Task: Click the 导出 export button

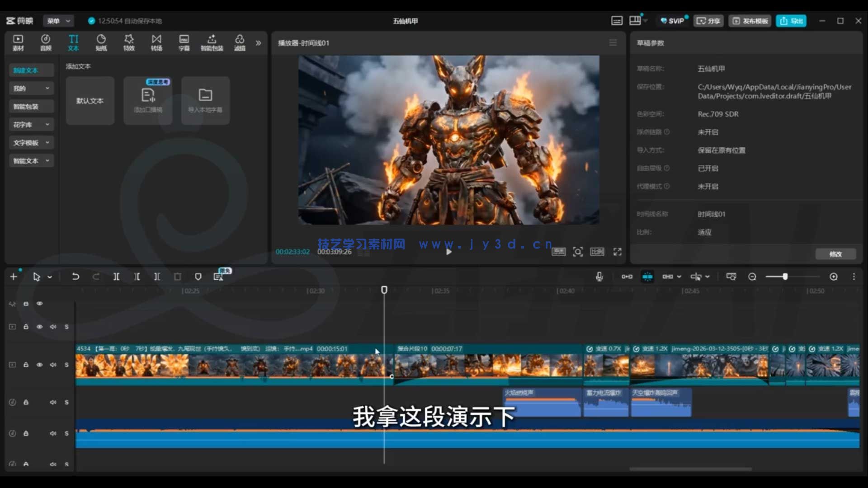Action: [791, 21]
